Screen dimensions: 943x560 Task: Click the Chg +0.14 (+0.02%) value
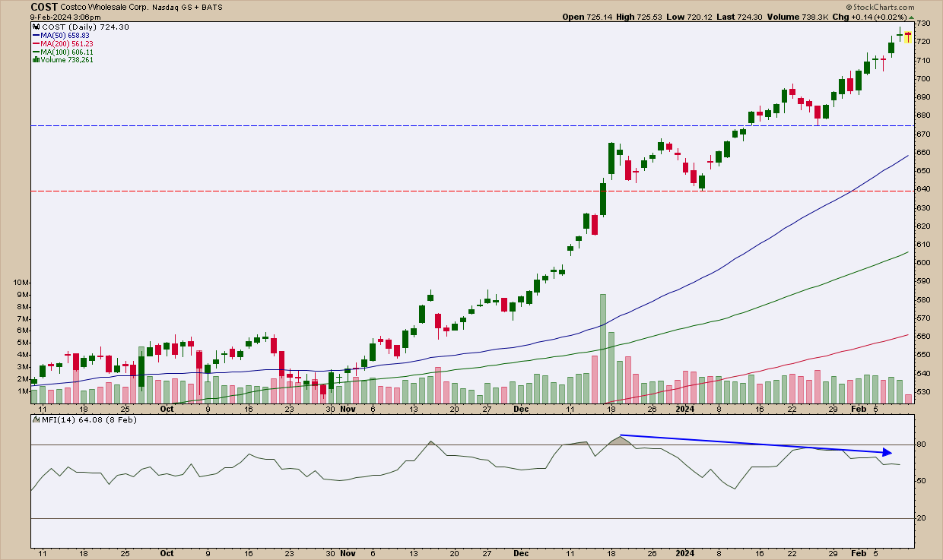880,17
